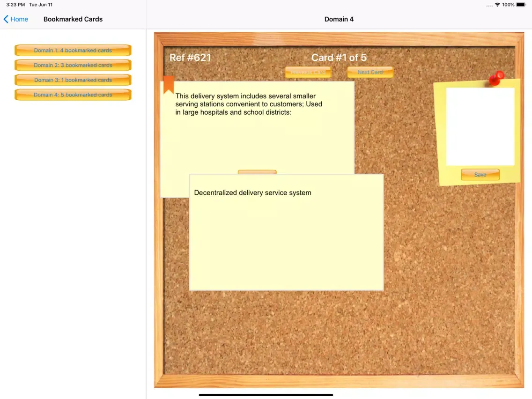Open Domain 2: 3 bookmarked cards

point(73,65)
